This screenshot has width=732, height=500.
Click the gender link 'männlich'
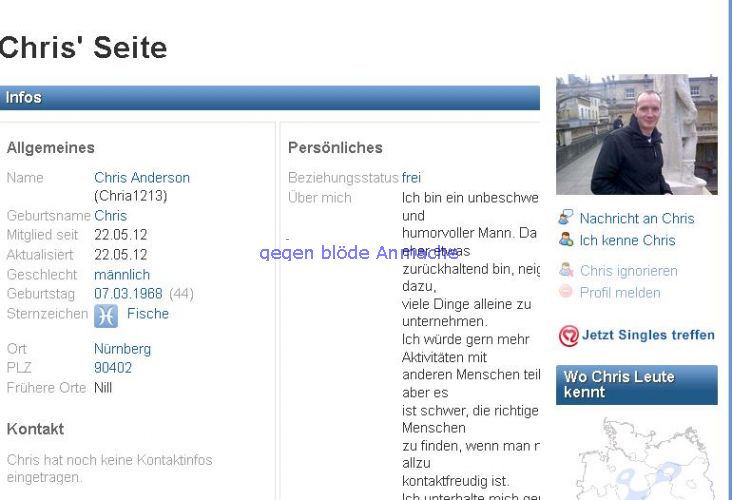122,274
